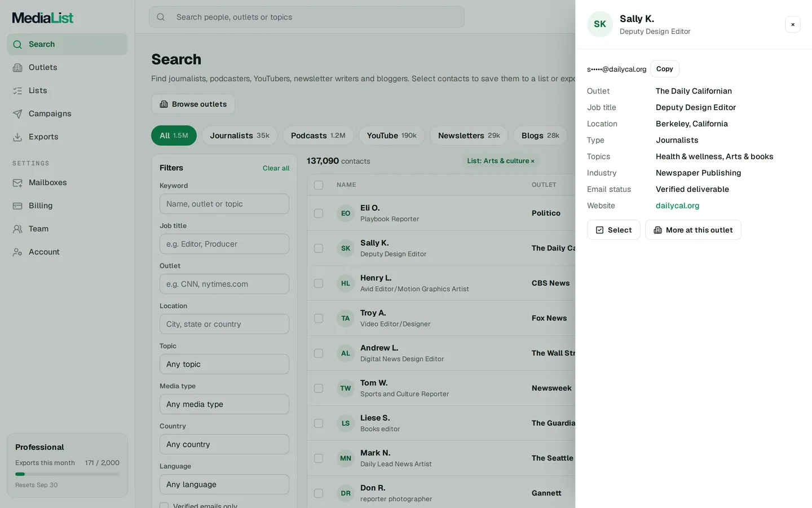Click the Job title filter input

224,244
